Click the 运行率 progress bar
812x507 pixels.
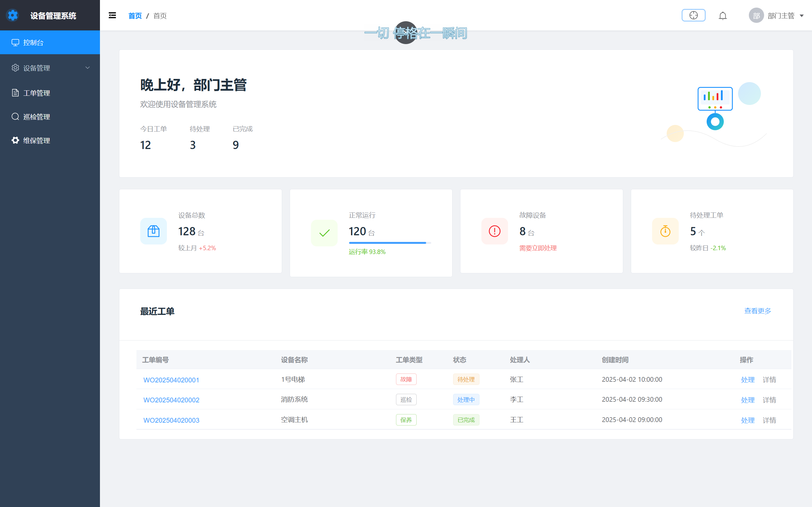(390, 243)
